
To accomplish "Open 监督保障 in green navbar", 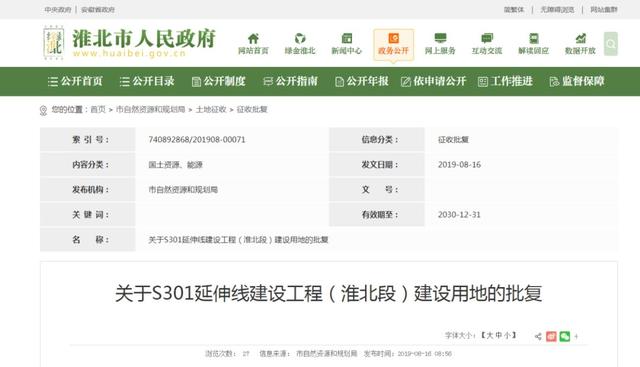I will point(577,81).
